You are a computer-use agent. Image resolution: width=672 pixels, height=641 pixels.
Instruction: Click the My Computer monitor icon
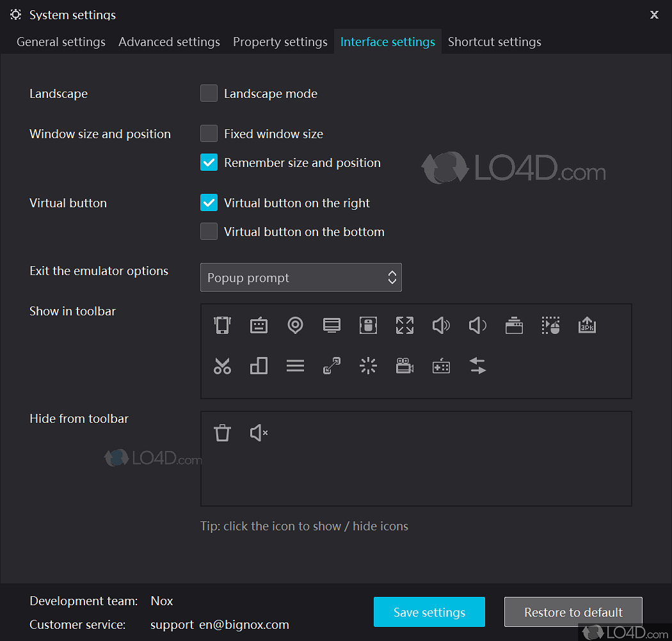click(x=332, y=325)
